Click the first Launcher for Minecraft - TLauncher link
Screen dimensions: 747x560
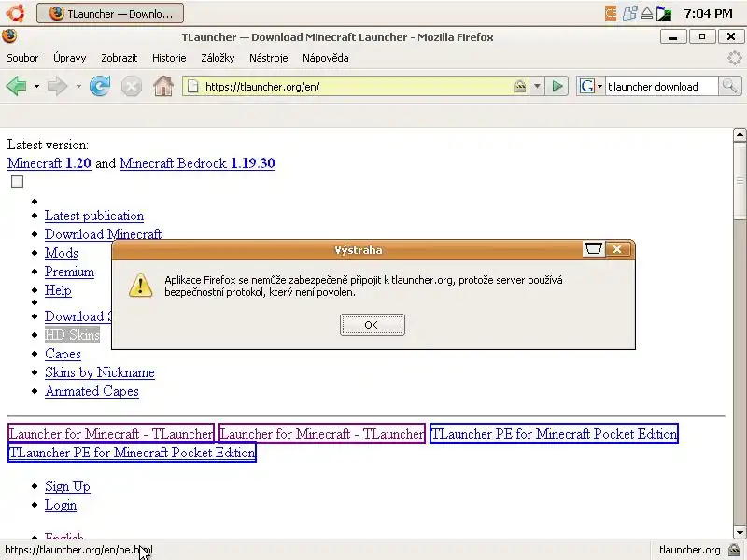pyautogui.click(x=111, y=434)
